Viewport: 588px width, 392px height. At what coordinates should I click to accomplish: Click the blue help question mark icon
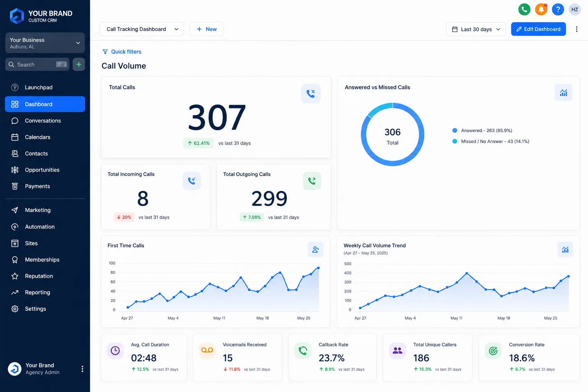click(558, 9)
